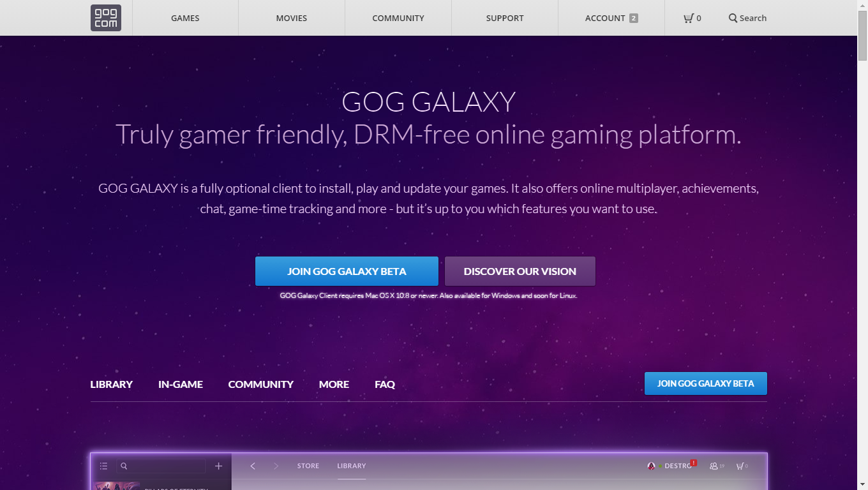Open the SUPPORT menu item
The height and width of the screenshot is (490, 868).
pos(505,18)
